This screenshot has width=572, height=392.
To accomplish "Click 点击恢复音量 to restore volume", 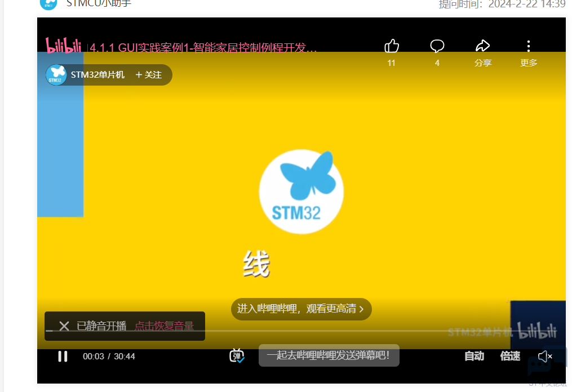I will pyautogui.click(x=164, y=326).
